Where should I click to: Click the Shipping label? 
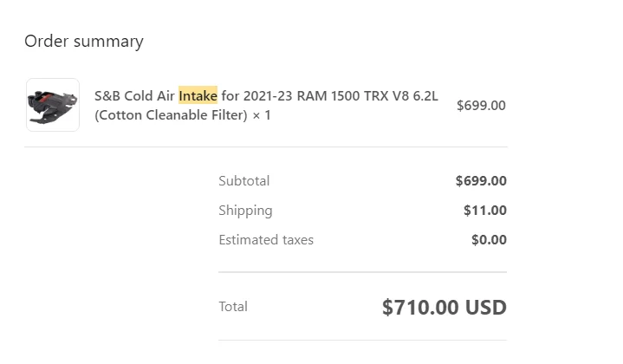point(245,211)
